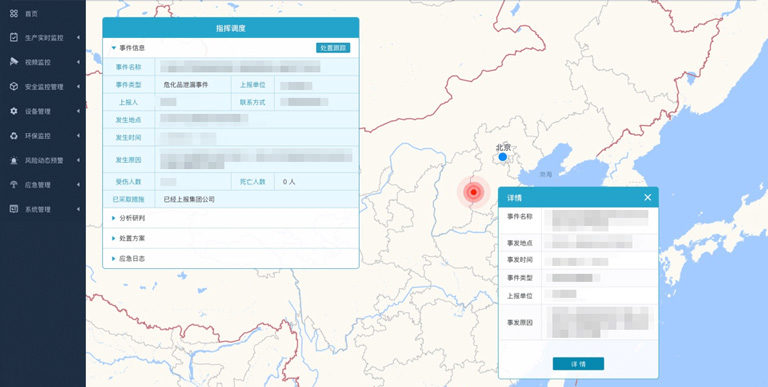Click the 事件名称 label in 指挥调度 panel
Screen dimensions: 768x387
(x=128, y=67)
